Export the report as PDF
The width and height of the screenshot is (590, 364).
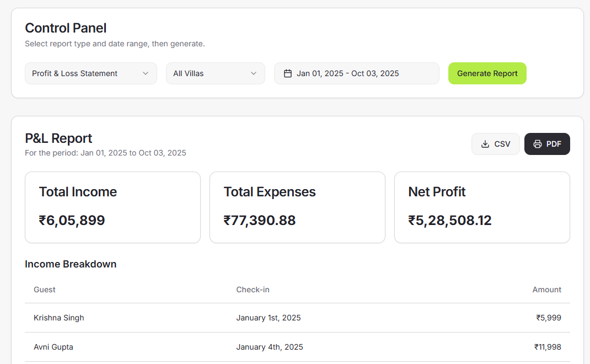547,143
